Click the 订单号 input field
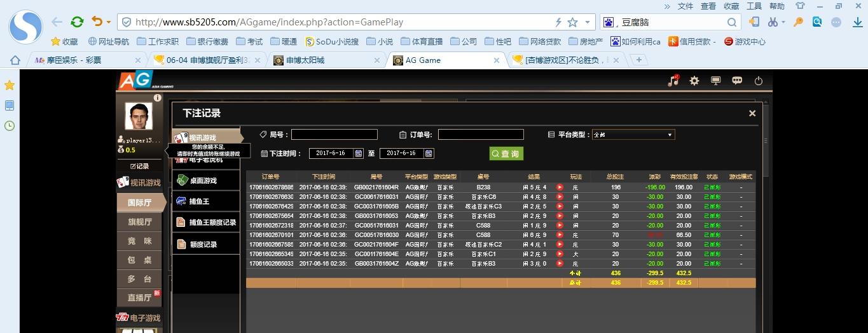 click(481, 135)
